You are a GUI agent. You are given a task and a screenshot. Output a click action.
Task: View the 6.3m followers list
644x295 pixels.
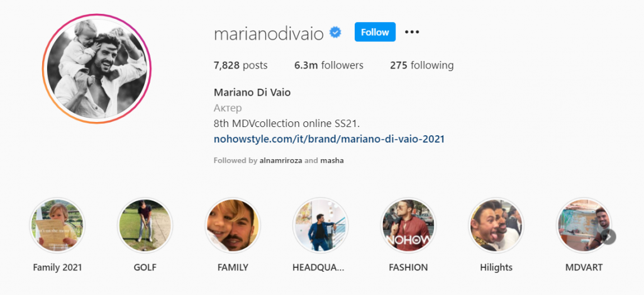pyautogui.click(x=328, y=65)
